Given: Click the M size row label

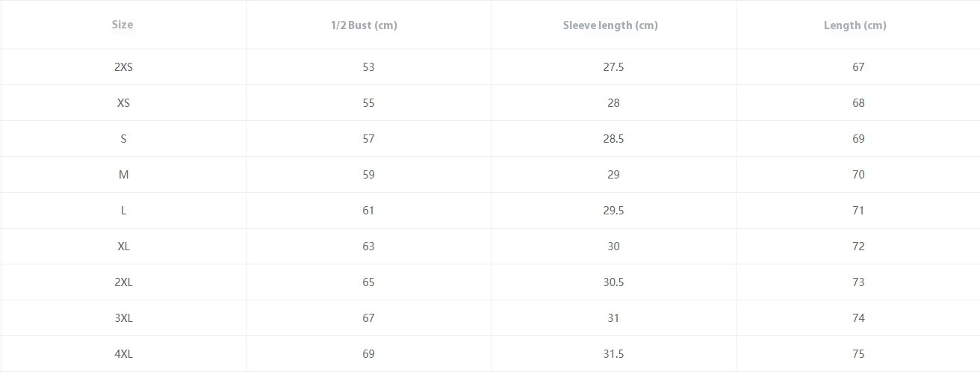Looking at the screenshot, I should (x=123, y=175).
